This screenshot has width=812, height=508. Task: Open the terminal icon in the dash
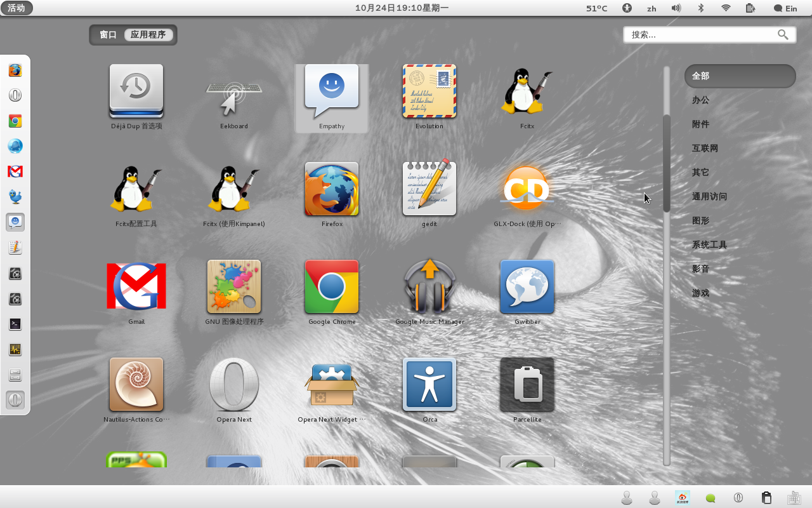pyautogui.click(x=15, y=324)
